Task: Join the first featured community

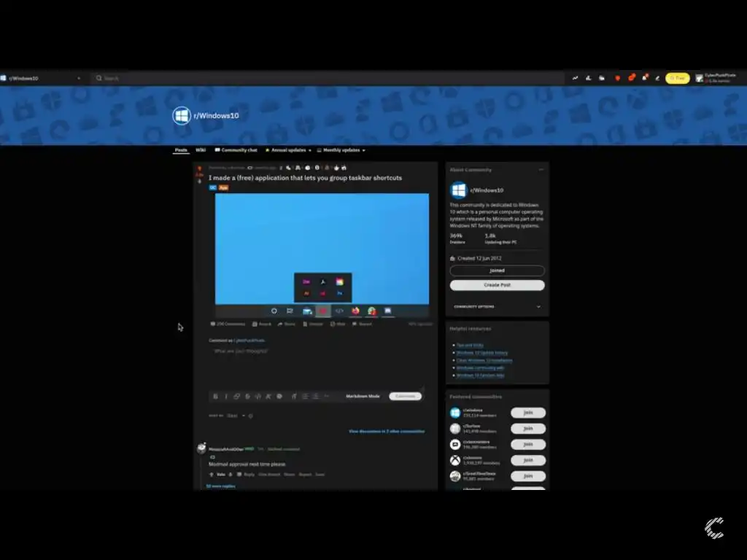Action: click(528, 413)
